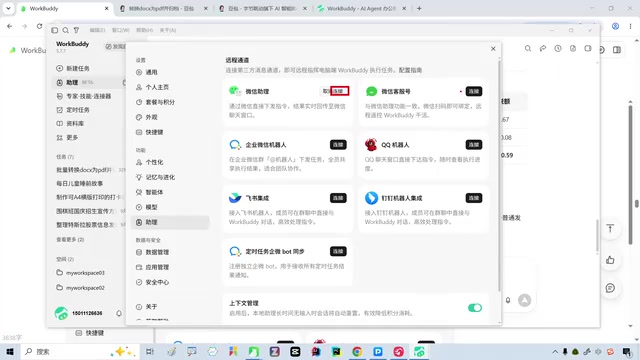Click the 微信客服号 green icon

[x=371, y=91]
